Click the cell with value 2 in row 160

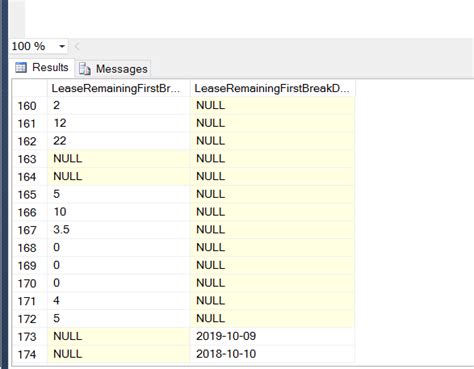(x=118, y=106)
